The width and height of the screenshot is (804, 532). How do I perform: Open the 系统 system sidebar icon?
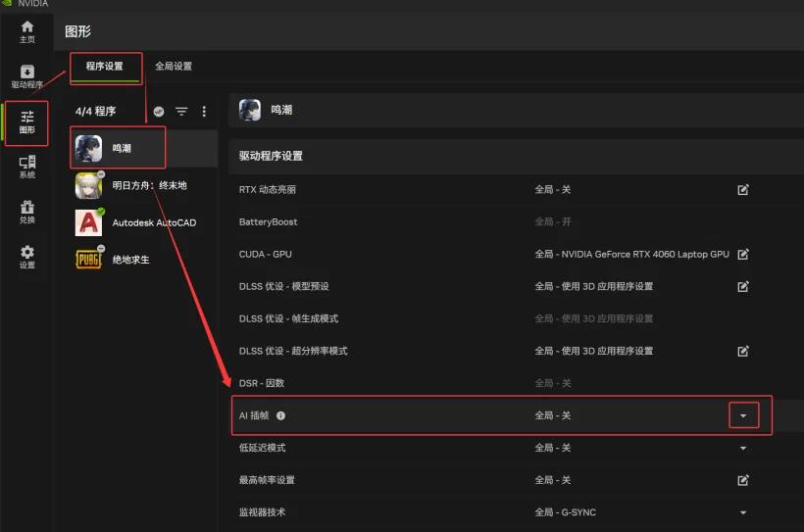tap(27, 167)
